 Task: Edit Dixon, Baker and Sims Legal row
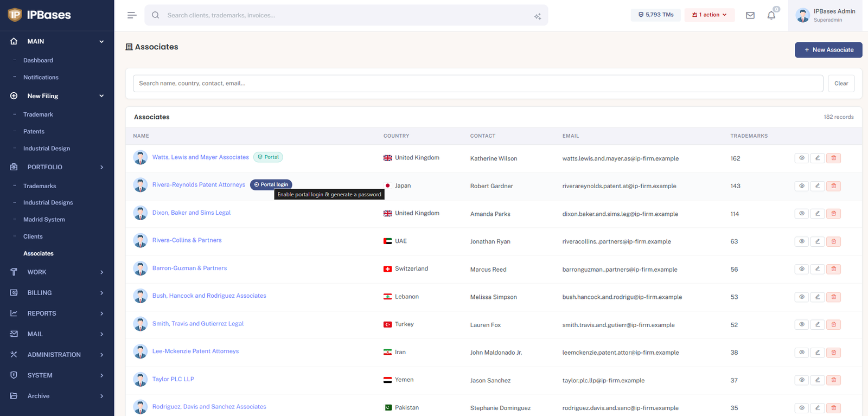coord(818,214)
